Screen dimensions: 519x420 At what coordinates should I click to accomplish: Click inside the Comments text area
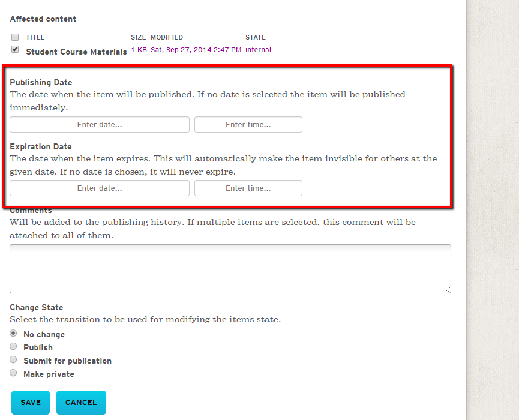click(x=230, y=268)
